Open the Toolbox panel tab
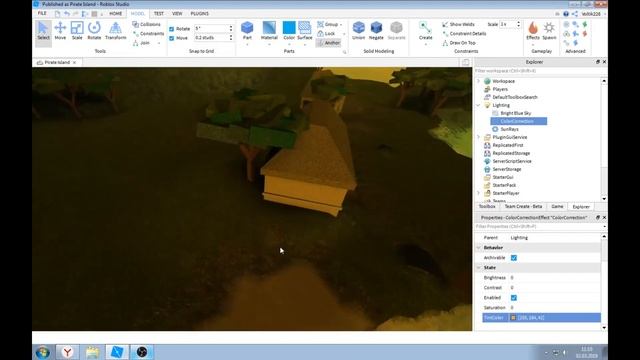 tap(487, 207)
